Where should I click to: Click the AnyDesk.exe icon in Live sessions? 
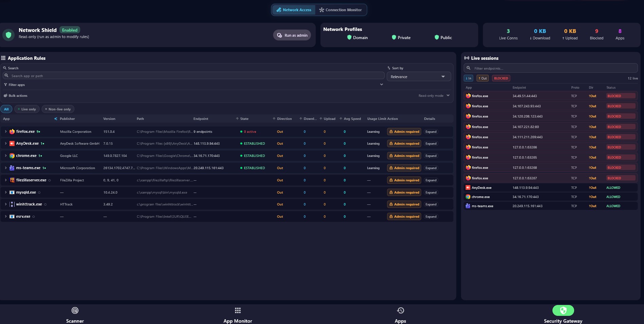click(x=468, y=187)
